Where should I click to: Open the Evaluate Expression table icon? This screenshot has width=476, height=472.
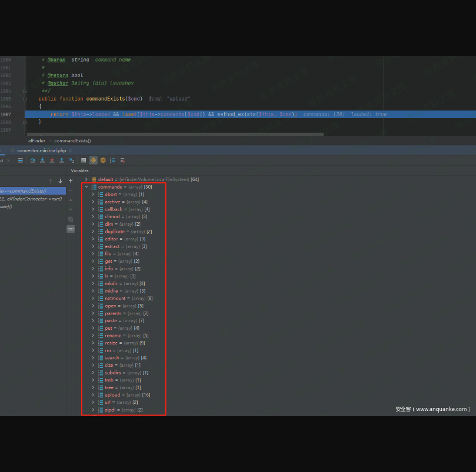[x=84, y=160]
